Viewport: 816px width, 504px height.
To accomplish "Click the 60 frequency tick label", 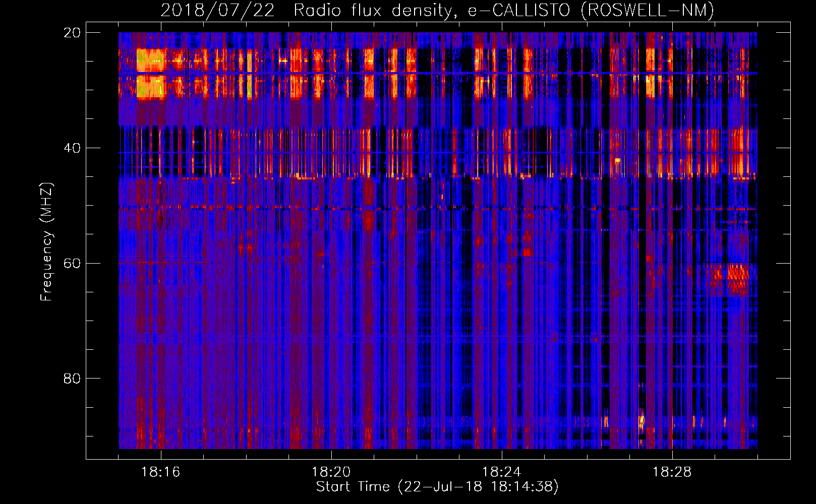I will [72, 264].
